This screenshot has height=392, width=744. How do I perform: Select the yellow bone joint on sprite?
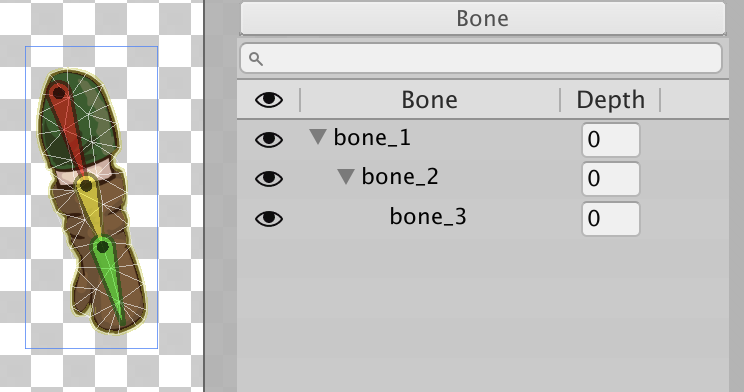pyautogui.click(x=86, y=186)
